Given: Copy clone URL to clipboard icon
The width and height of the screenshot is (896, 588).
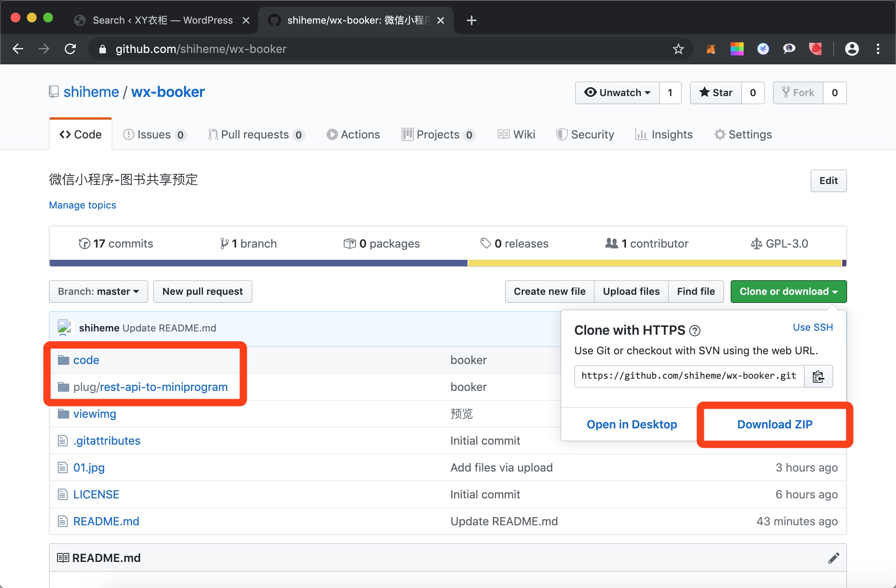Looking at the screenshot, I should coord(818,376).
